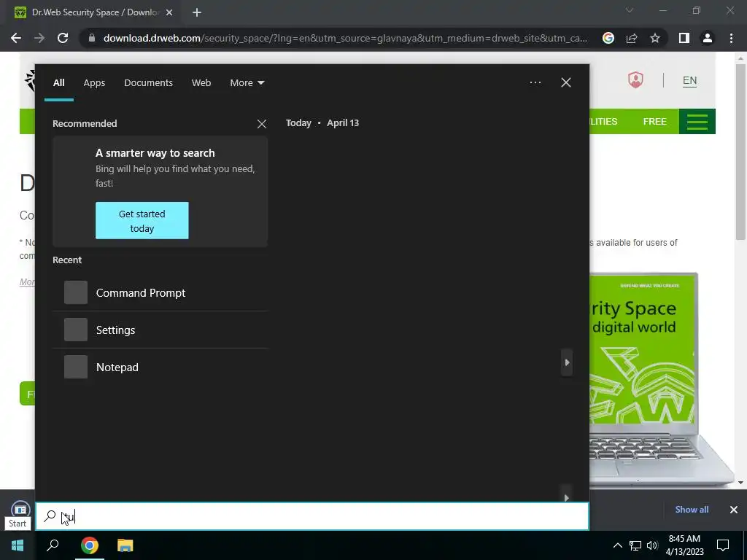Click the Get started today button

tap(142, 220)
